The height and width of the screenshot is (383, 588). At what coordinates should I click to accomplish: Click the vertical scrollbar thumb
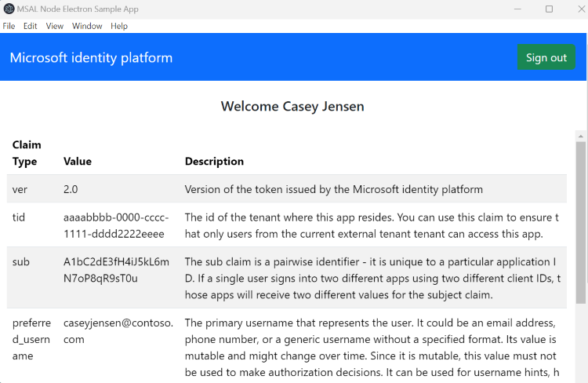pos(580,222)
